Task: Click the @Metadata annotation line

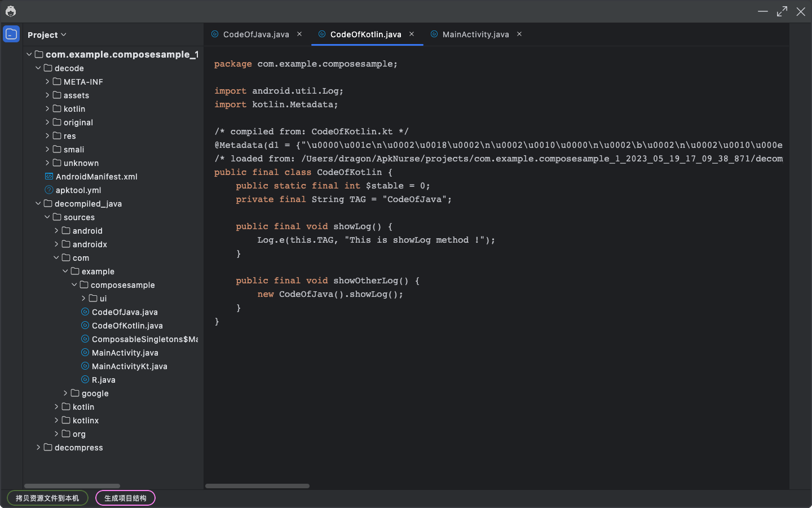Action: [498, 145]
